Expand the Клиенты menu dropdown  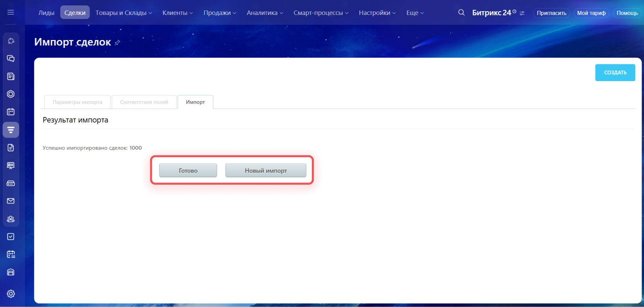click(177, 13)
